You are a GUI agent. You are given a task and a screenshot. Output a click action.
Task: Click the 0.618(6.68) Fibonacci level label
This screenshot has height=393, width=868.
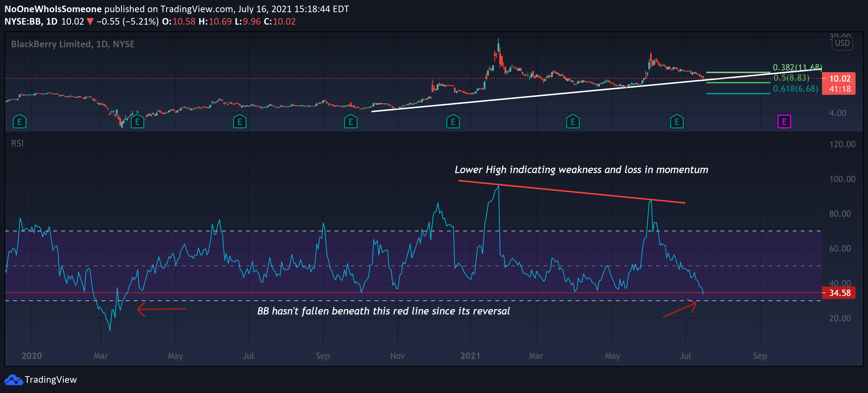795,89
